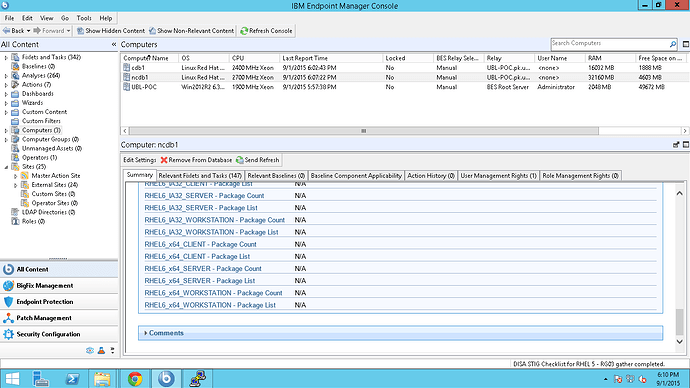Click the LDAP Directories tree icon
This screenshot has height=388, width=690.
click(x=15, y=212)
